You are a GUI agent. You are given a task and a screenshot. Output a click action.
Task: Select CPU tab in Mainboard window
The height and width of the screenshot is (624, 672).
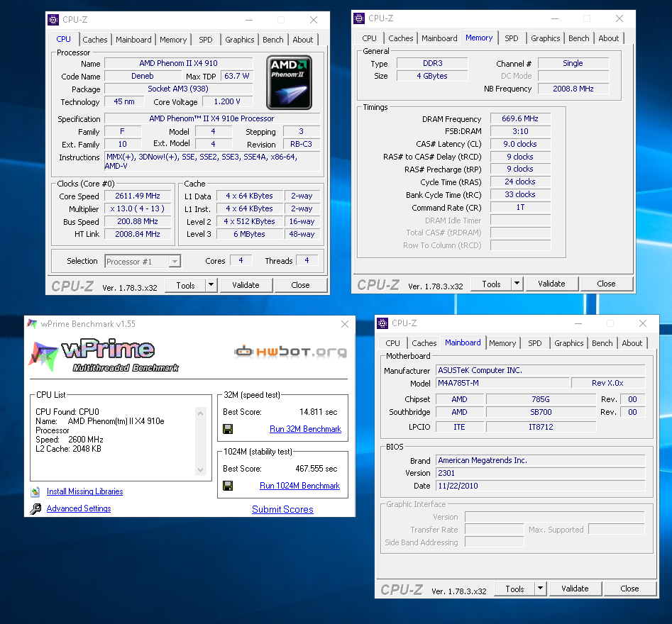click(392, 343)
